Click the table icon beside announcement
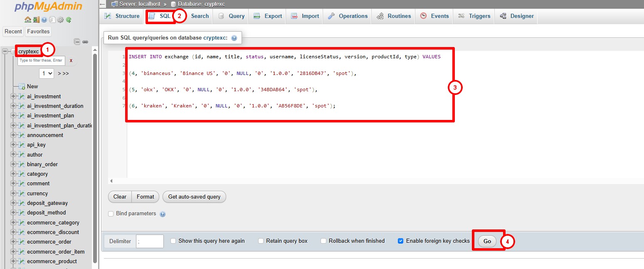 22,135
